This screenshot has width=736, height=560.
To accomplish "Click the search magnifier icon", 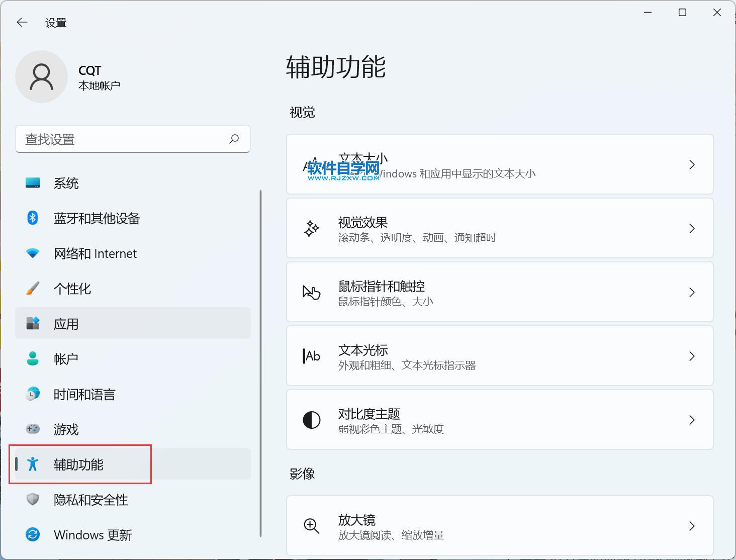I will [x=234, y=139].
